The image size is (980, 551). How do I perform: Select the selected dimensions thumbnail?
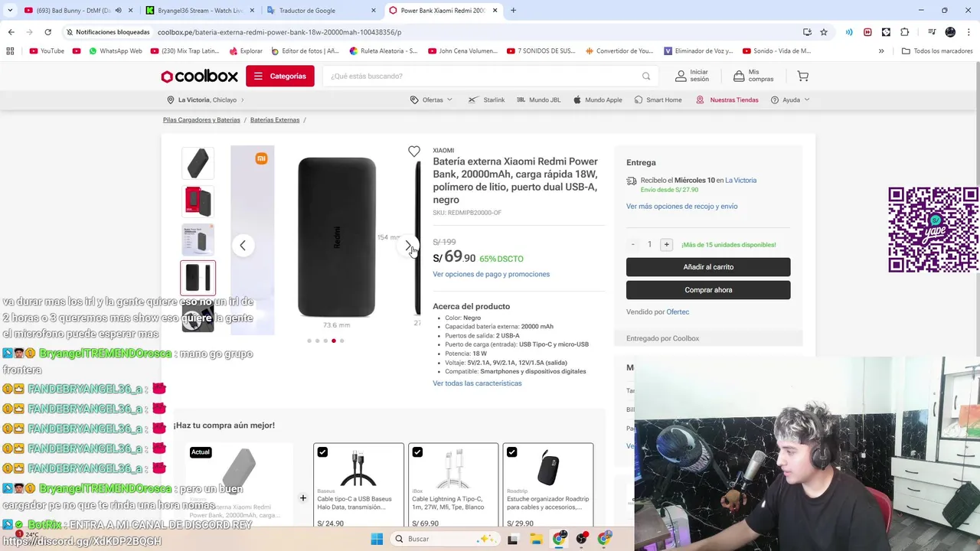[198, 278]
